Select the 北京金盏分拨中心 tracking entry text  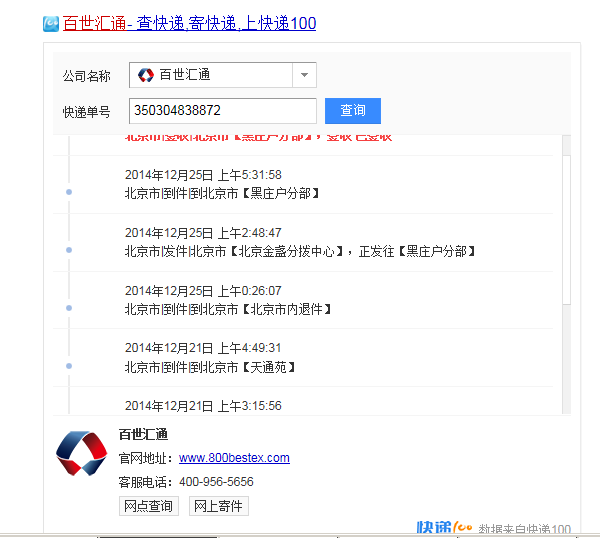pyautogui.click(x=300, y=251)
